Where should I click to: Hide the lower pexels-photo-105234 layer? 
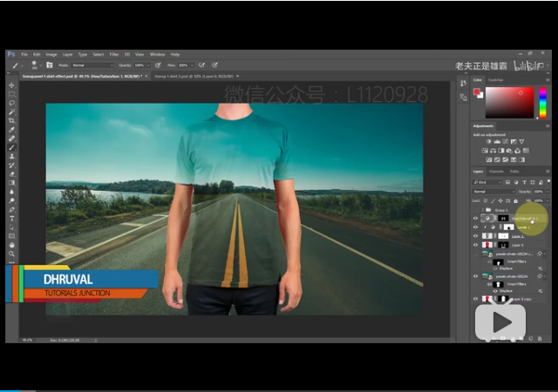475,276
